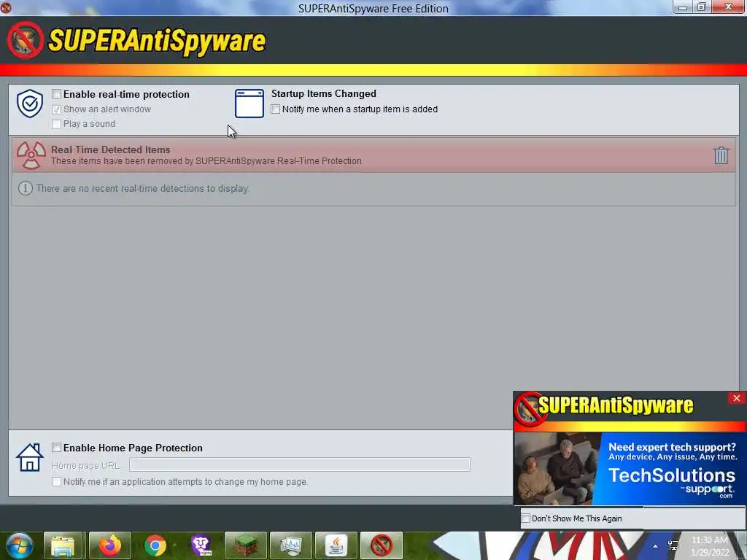Click the title bar SUPERAntiSpyware app icon
This screenshot has width=747, height=560.
coord(6,7)
